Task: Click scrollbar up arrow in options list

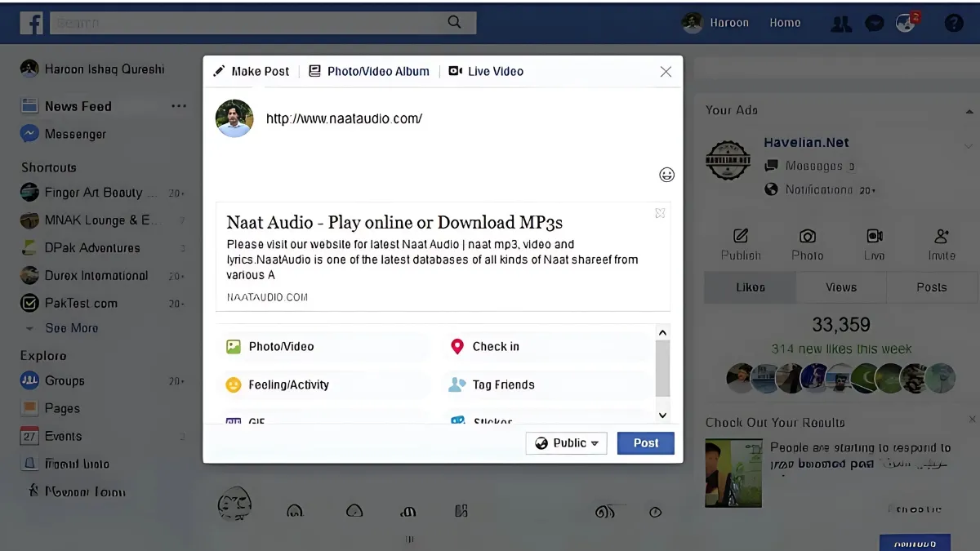Action: [662, 332]
